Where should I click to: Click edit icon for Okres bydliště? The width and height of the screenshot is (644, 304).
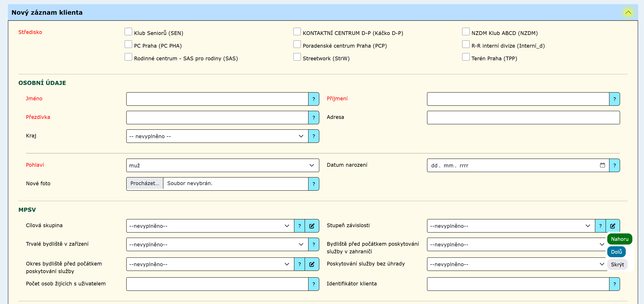[x=312, y=264]
